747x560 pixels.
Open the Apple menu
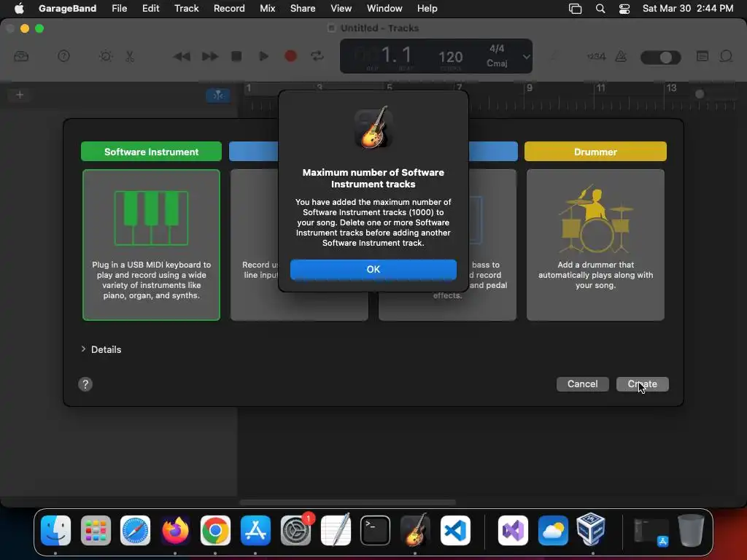pos(19,8)
